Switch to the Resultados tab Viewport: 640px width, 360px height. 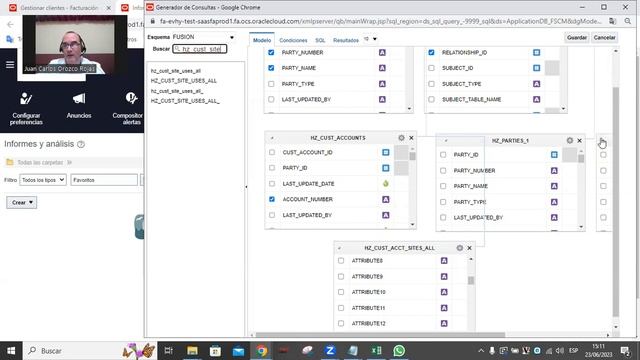pyautogui.click(x=346, y=40)
